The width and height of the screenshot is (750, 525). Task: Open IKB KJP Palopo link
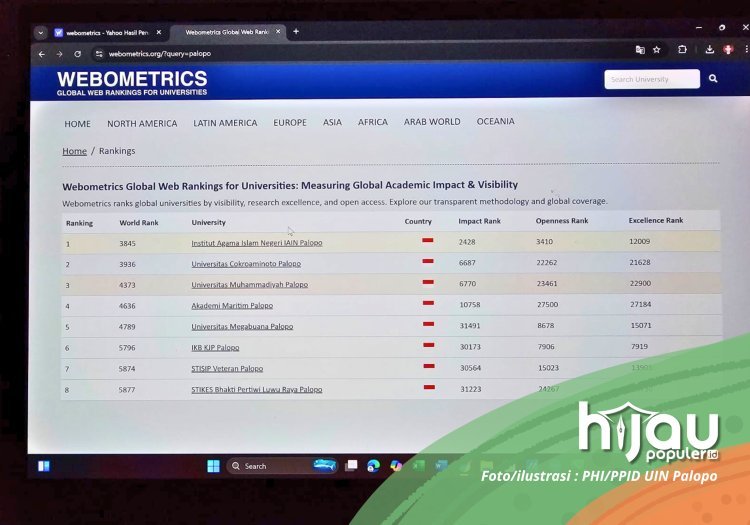tap(215, 348)
